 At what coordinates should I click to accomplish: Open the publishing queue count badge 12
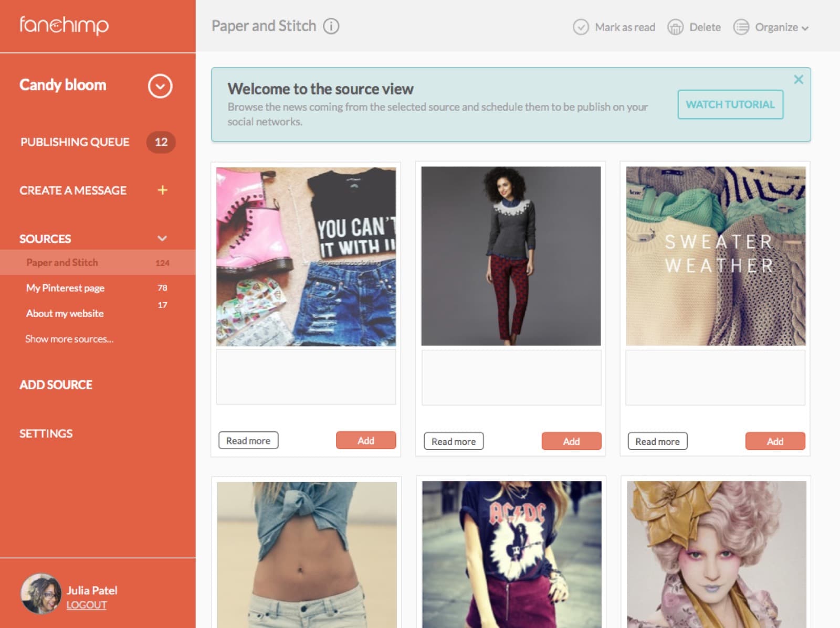click(x=161, y=142)
